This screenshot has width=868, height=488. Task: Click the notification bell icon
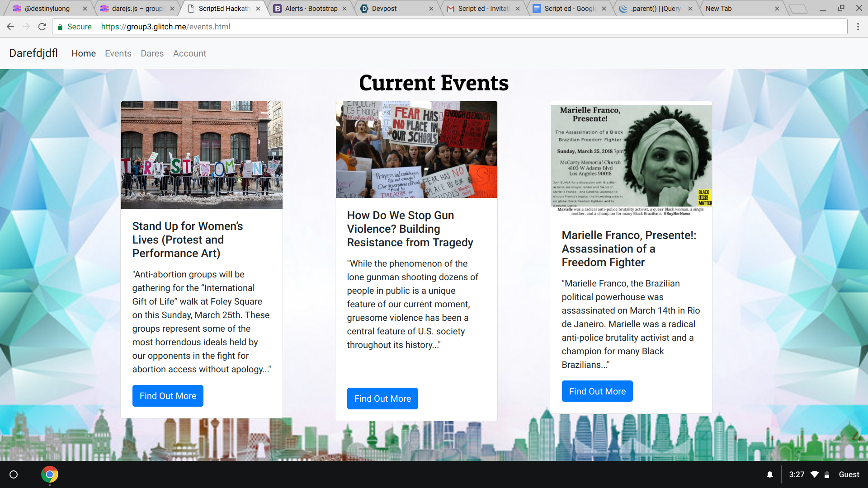coord(769,474)
